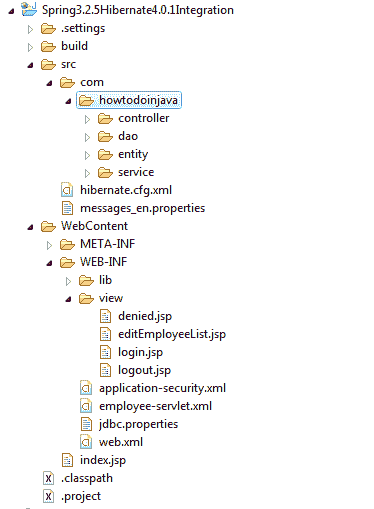Click the WEB-INF folder icon
374x509 pixels.
point(67,263)
